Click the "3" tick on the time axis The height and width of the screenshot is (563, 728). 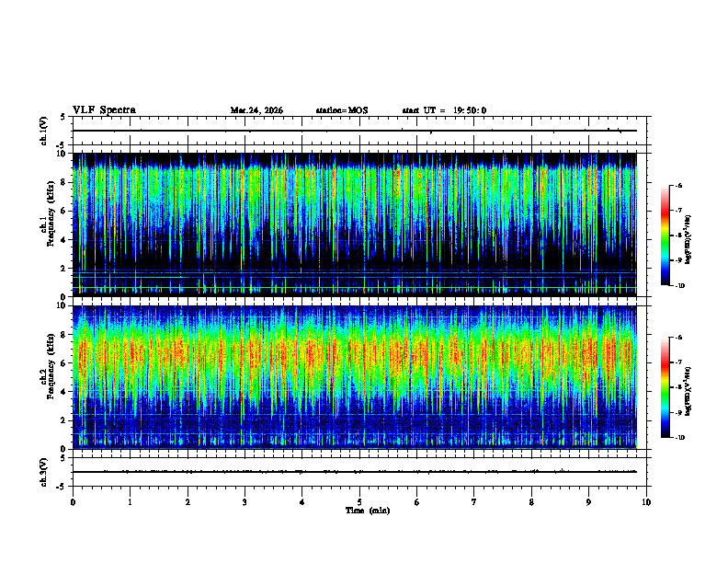(245, 502)
